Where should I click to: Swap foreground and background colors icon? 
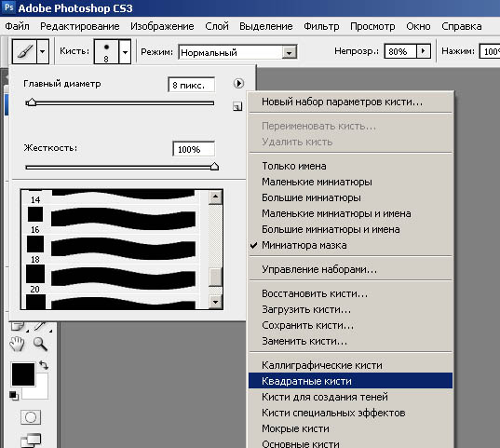tap(44, 365)
